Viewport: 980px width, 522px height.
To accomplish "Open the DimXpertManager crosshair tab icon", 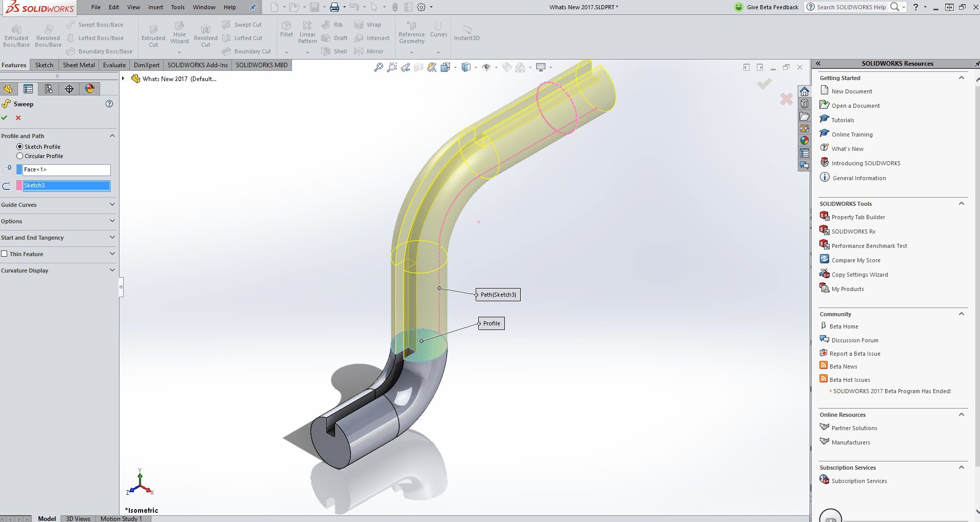I will (x=69, y=89).
